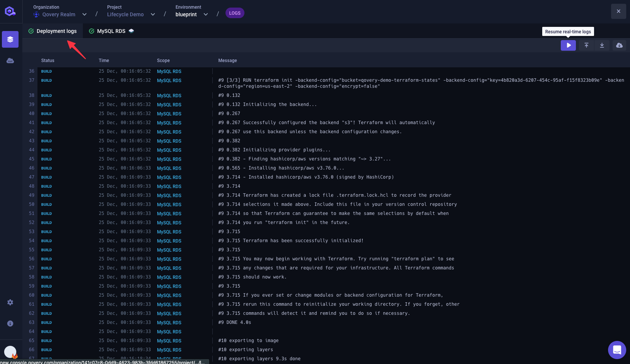Screen dimensions: 630x364
Task: Download logs via the cloud download icon
Action: [619, 45]
